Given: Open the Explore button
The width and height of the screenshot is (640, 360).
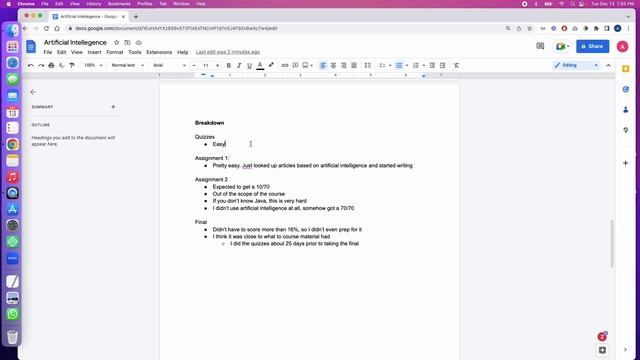Looking at the screenshot, I should pyautogui.click(x=602, y=350).
